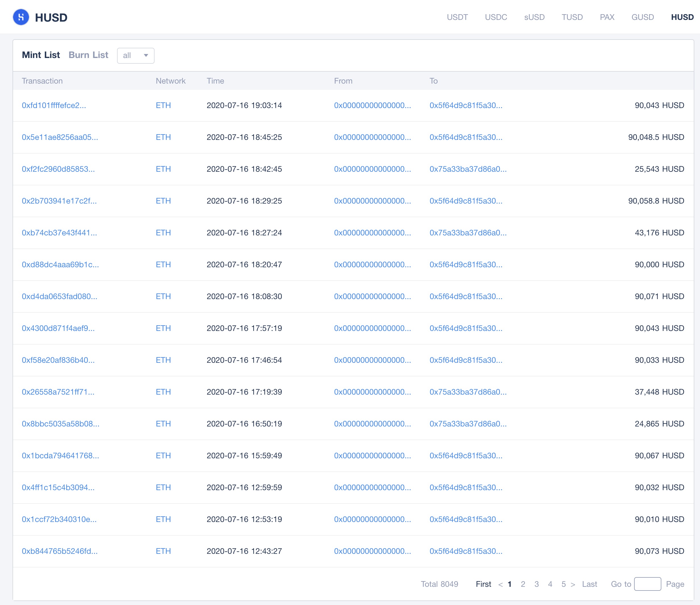Switch to the TUSD tab

pos(572,17)
